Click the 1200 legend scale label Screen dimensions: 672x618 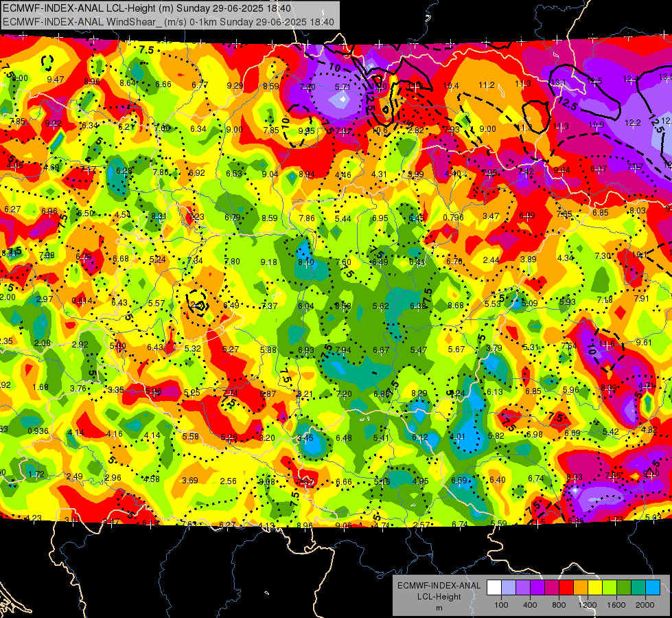click(588, 605)
